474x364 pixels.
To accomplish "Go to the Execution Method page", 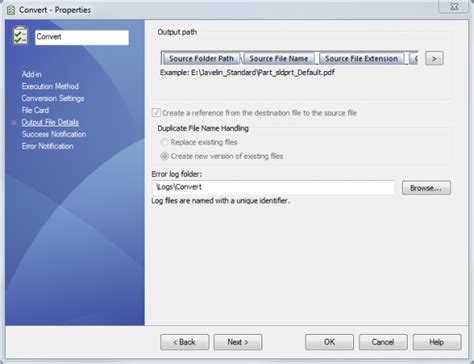I will 50,86.
